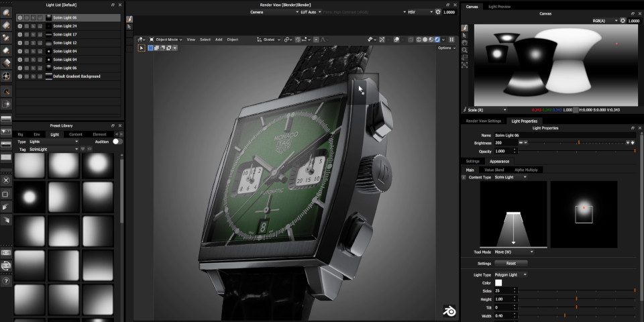Click the Brightness value field 200
Viewport: 644px width, 322px height.
pyautogui.click(x=505, y=143)
